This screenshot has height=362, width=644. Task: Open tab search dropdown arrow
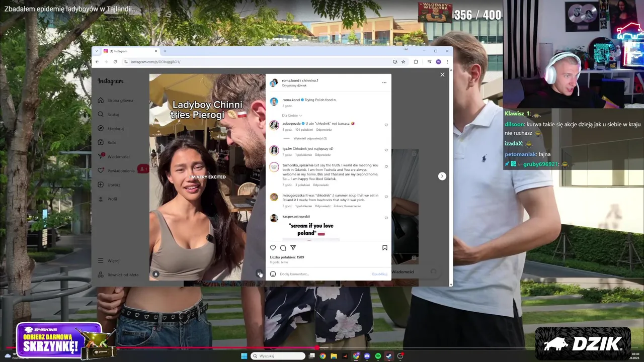pos(97,51)
